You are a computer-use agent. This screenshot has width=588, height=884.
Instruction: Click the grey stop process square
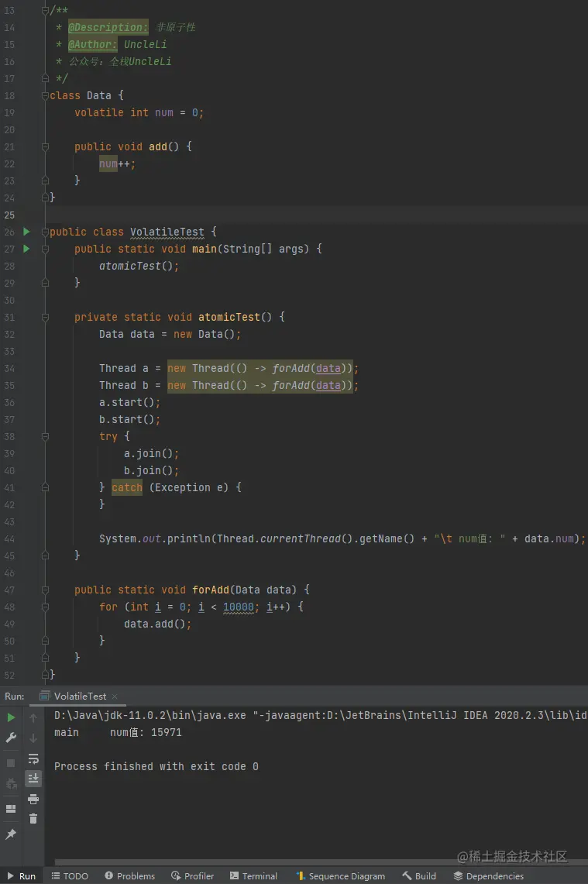[11, 763]
